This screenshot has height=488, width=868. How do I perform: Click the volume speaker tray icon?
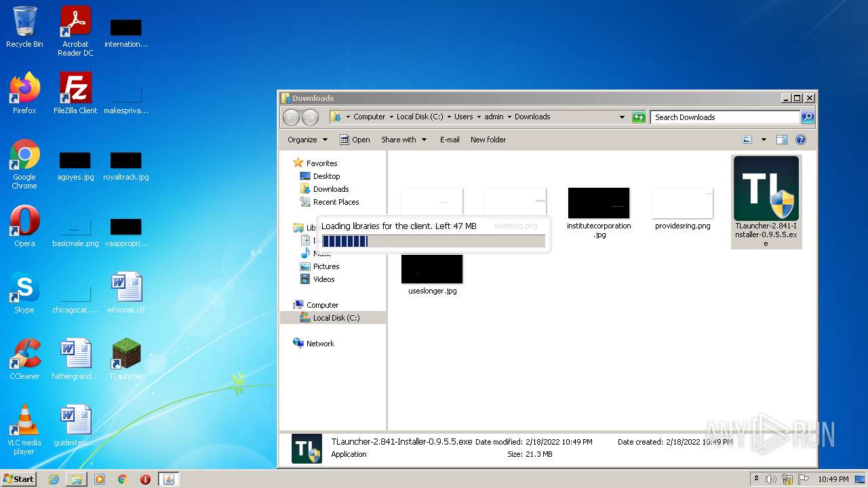(x=770, y=479)
